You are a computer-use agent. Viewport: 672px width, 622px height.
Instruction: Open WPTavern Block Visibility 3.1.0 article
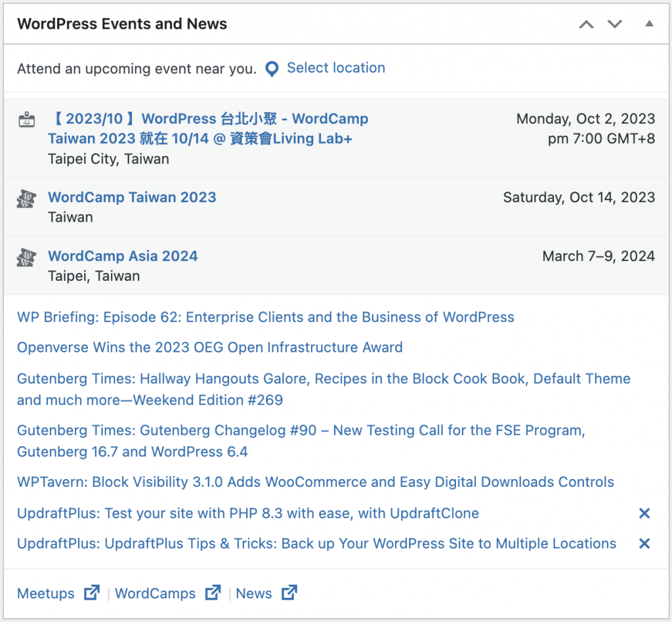point(316,482)
